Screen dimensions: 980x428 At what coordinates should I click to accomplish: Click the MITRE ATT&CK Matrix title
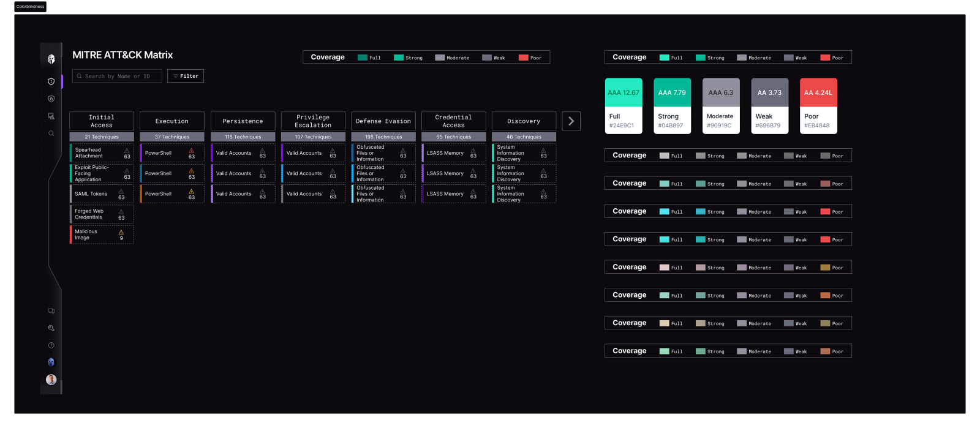(123, 55)
